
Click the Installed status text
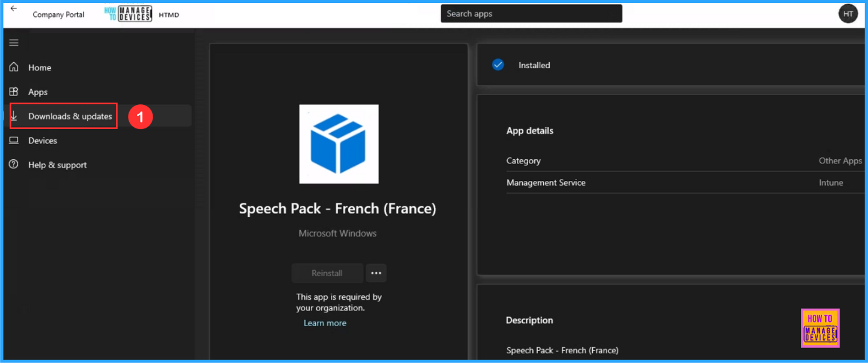click(x=534, y=65)
